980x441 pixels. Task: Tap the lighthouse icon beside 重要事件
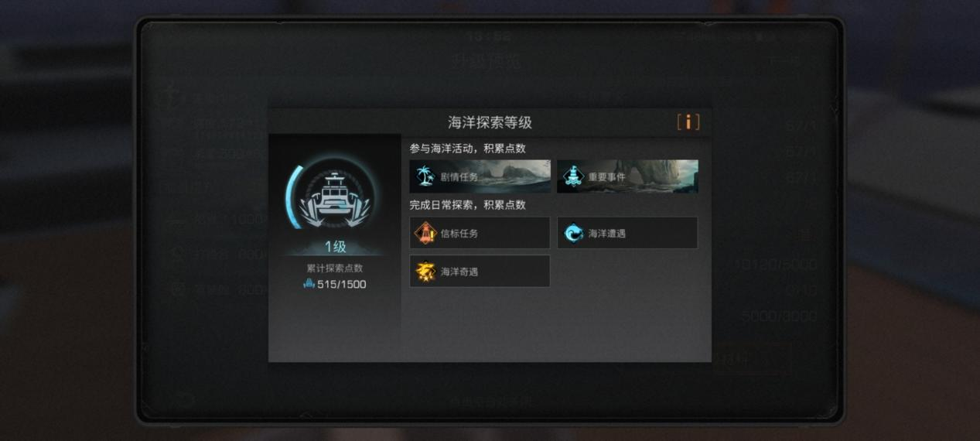(x=572, y=176)
